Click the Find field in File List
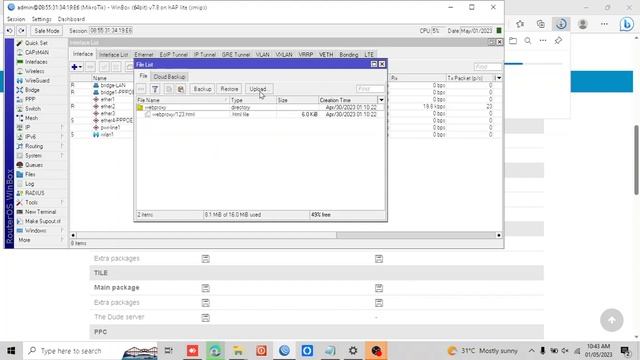 370,89
